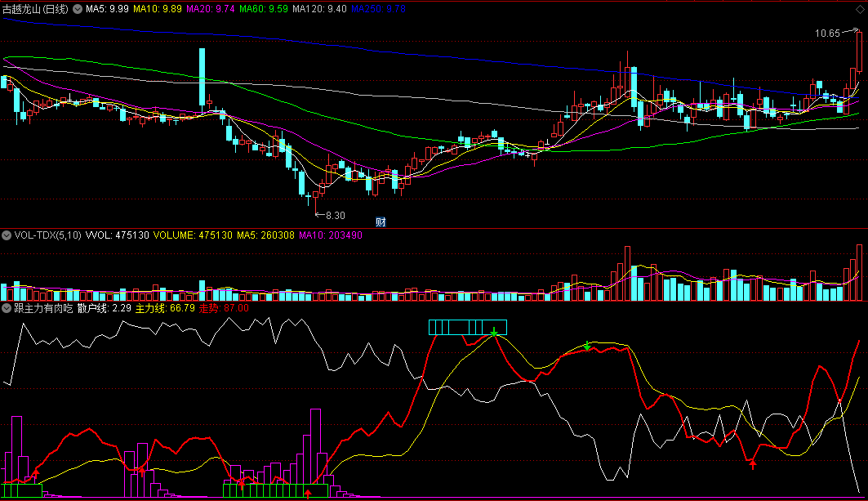Click the 跟主力有肉吃 indicator name

click(x=43, y=308)
